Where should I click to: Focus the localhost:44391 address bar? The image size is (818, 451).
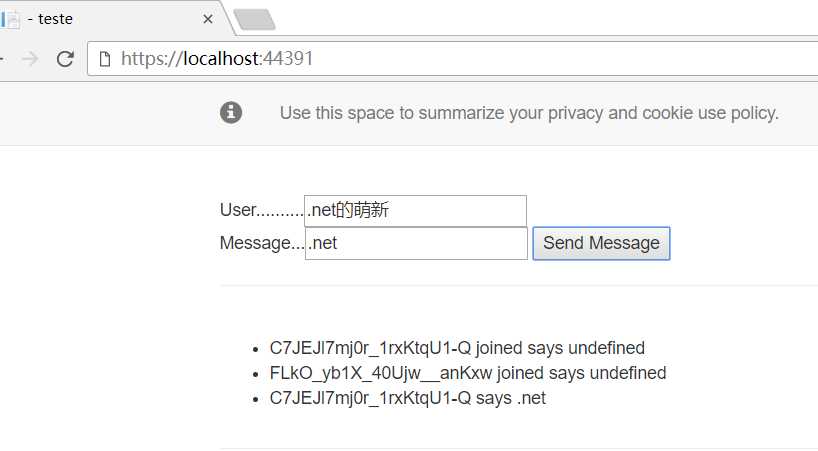(453, 58)
